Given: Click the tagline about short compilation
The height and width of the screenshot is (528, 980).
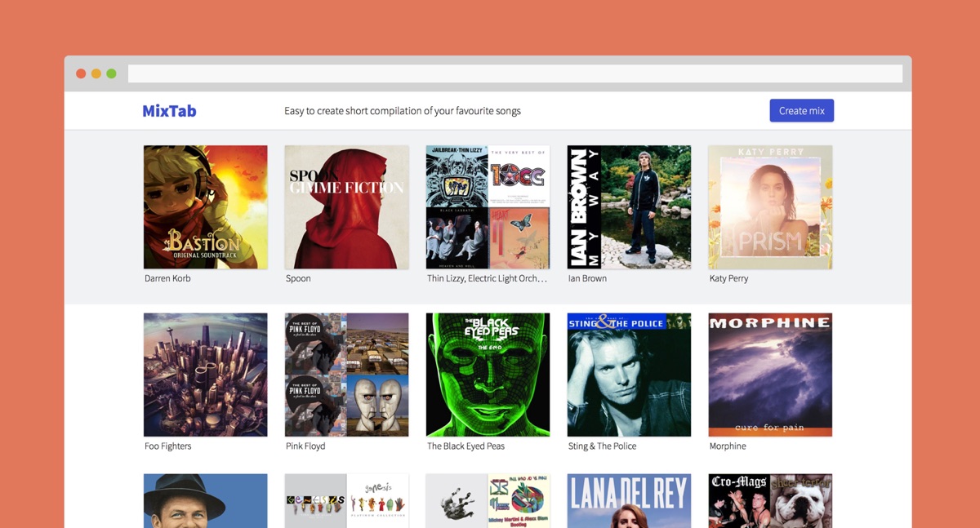Looking at the screenshot, I should tap(403, 111).
